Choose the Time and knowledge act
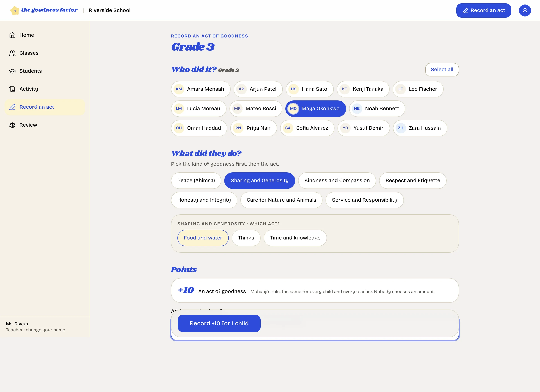Viewport: 540px width, 392px height. [x=295, y=238]
